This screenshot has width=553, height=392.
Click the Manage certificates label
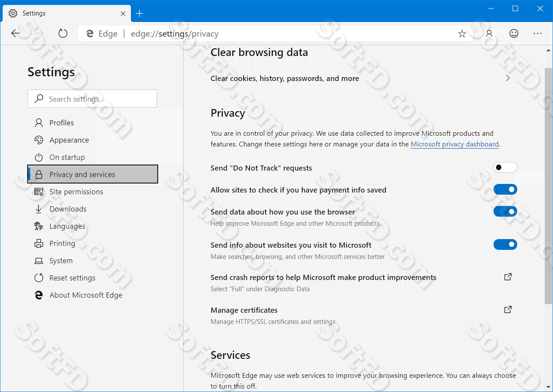tap(244, 310)
